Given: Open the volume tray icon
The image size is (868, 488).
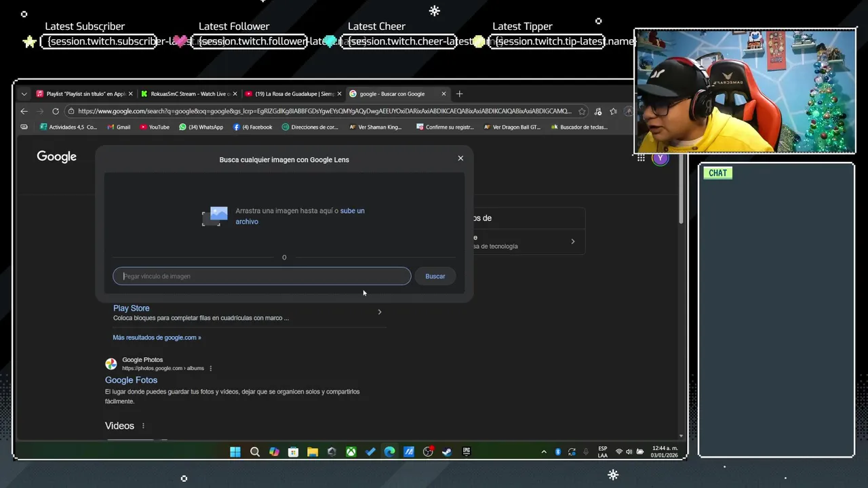Looking at the screenshot, I should click(x=629, y=452).
